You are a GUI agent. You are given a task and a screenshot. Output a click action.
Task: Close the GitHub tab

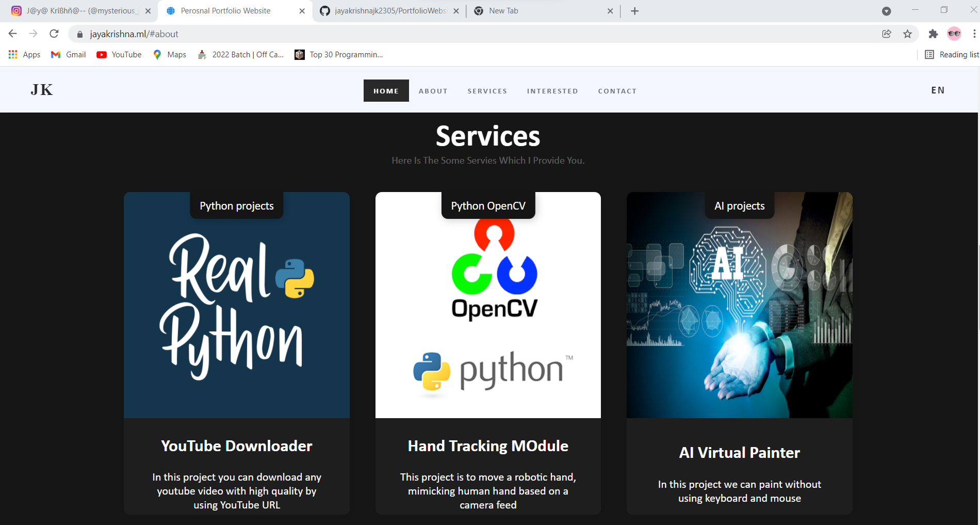point(456,11)
